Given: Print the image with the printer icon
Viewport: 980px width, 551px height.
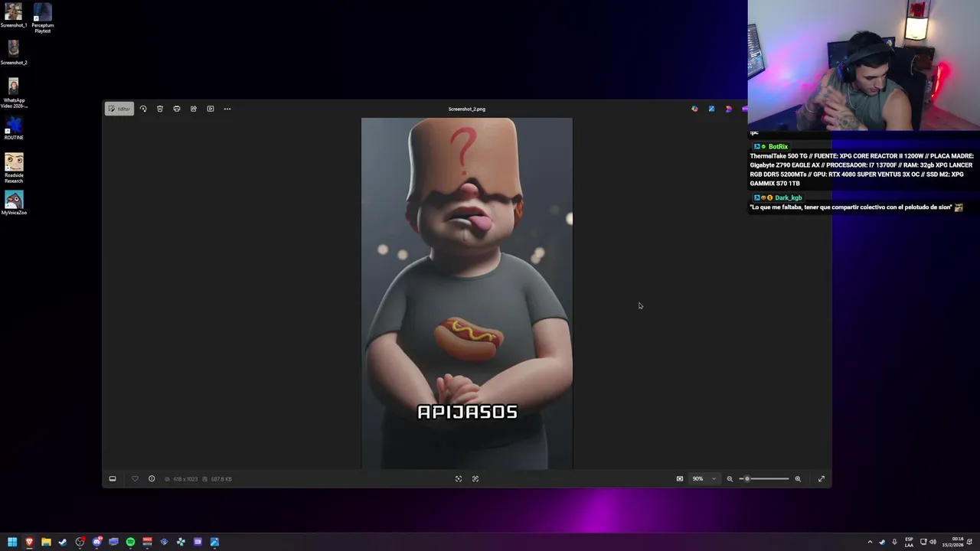Looking at the screenshot, I should coord(177,109).
